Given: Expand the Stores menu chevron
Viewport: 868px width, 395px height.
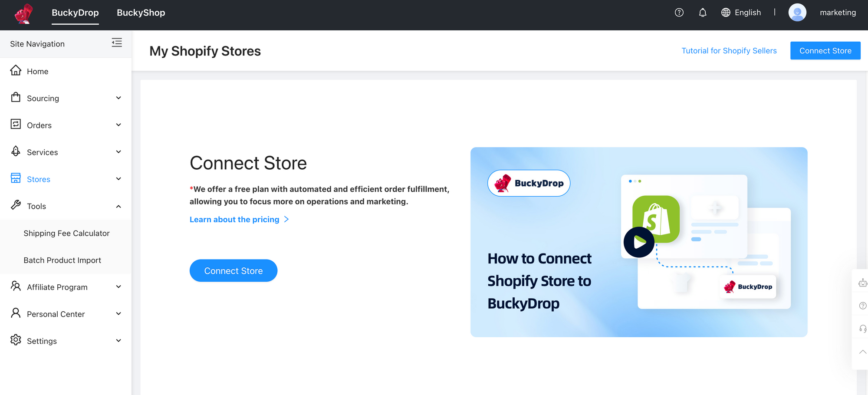Looking at the screenshot, I should pos(118,179).
